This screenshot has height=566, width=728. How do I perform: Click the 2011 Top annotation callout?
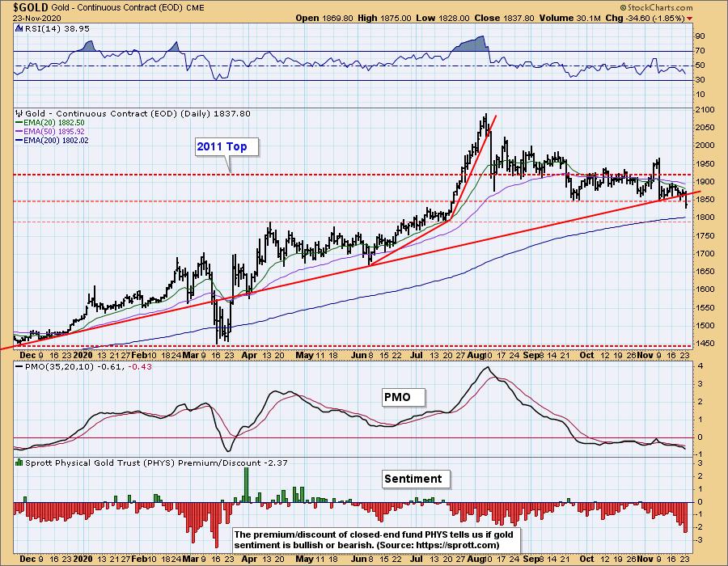pyautogui.click(x=226, y=146)
